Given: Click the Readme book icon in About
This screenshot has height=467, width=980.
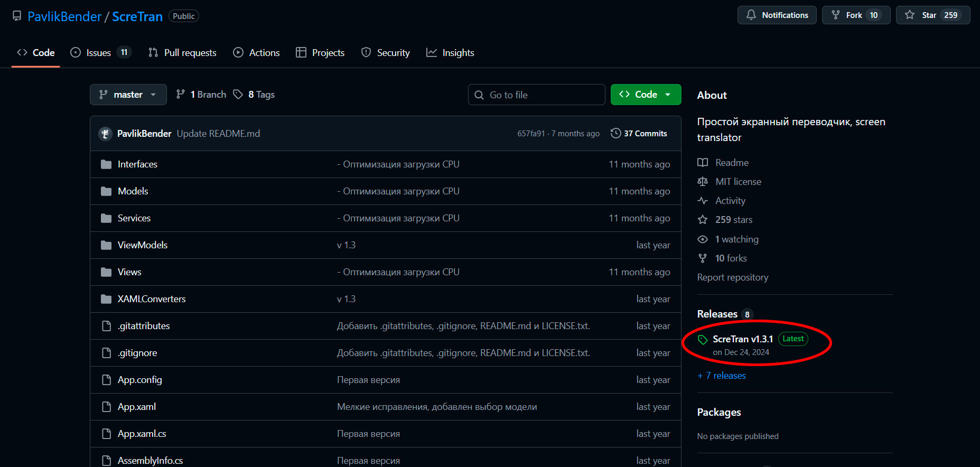Looking at the screenshot, I should pos(703,163).
